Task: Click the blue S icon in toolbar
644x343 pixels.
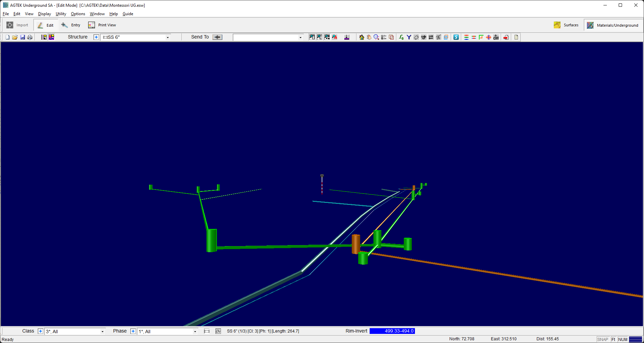Action: (x=456, y=37)
